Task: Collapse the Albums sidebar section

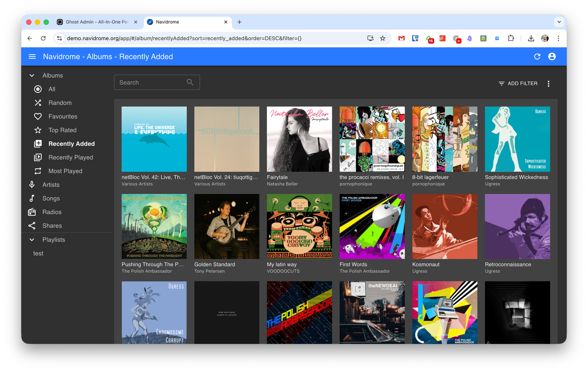Action: click(x=32, y=76)
